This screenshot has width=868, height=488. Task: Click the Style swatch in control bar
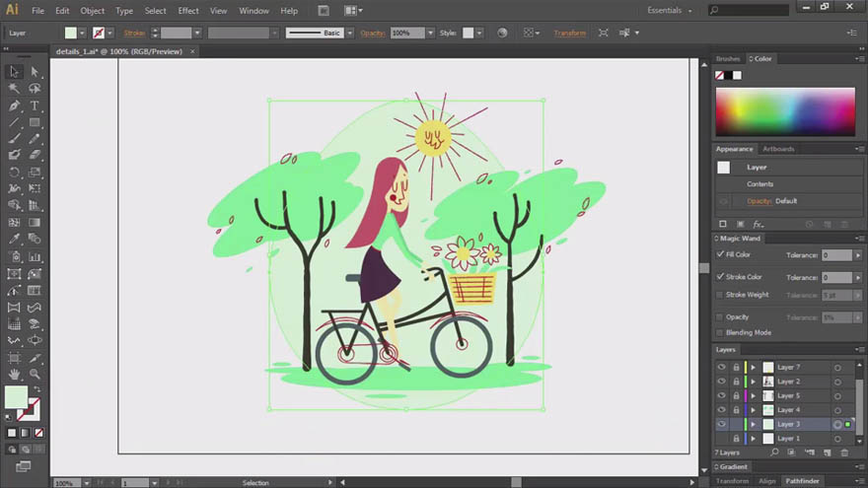click(468, 34)
